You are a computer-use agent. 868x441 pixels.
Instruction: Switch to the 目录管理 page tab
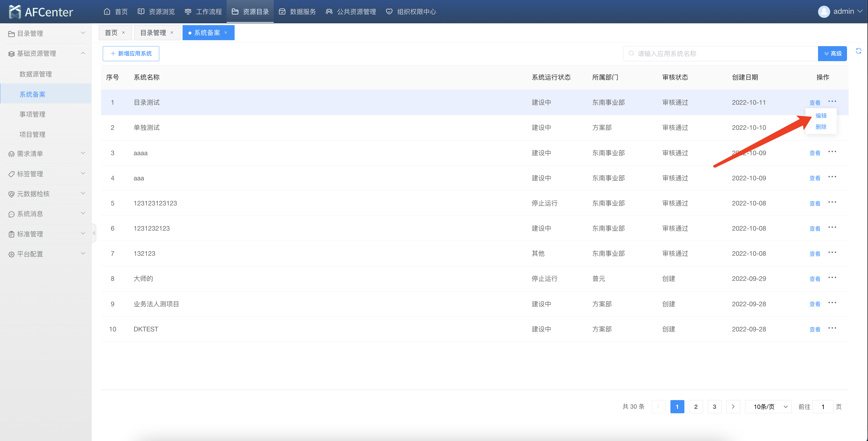153,33
